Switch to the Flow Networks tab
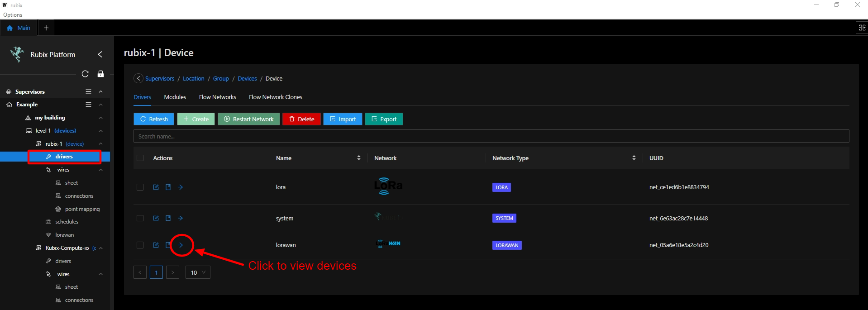 218,97
